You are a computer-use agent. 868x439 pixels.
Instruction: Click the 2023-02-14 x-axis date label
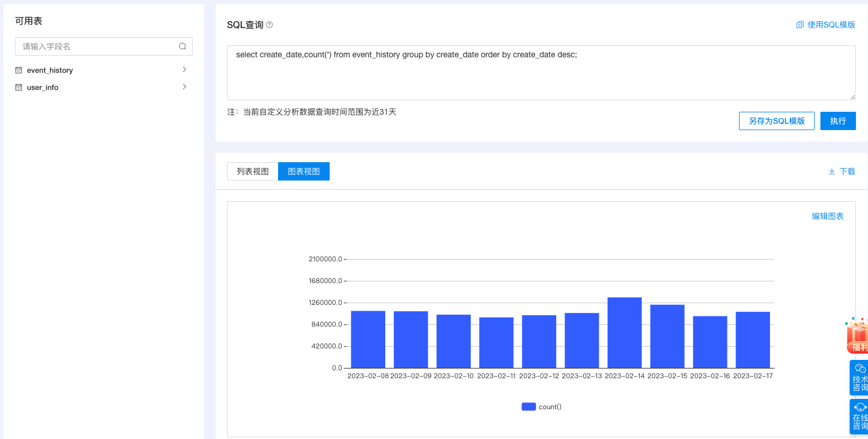click(624, 376)
